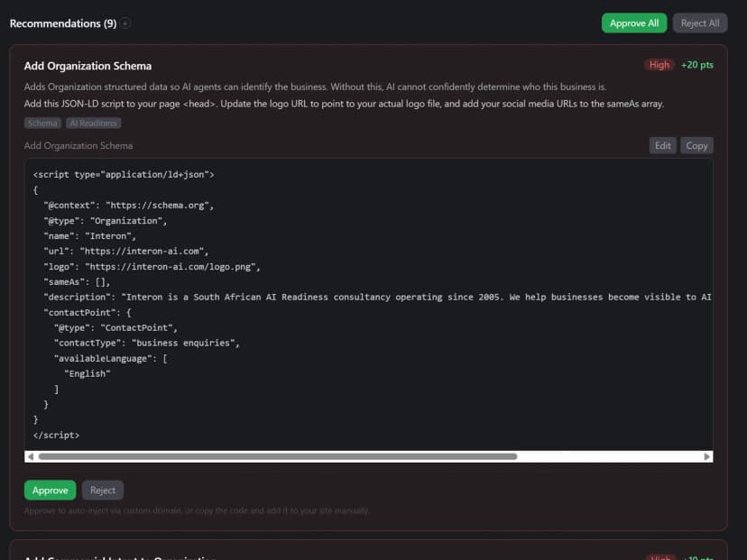The image size is (747, 560).
Task: Edit the Organization Schema code
Action: 662,146
